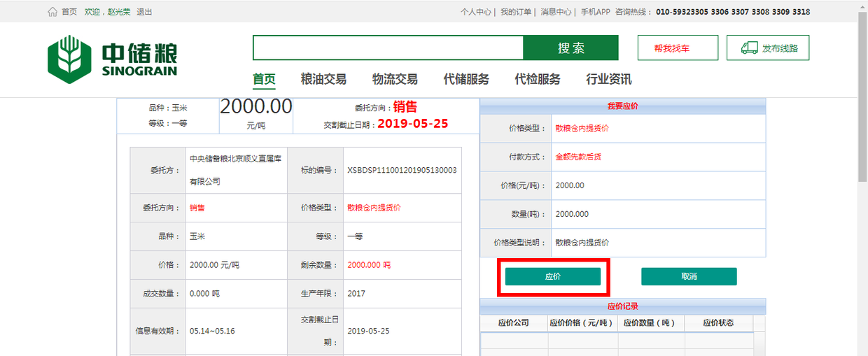
Task: Click the green 搜索 button
Action: (571, 48)
